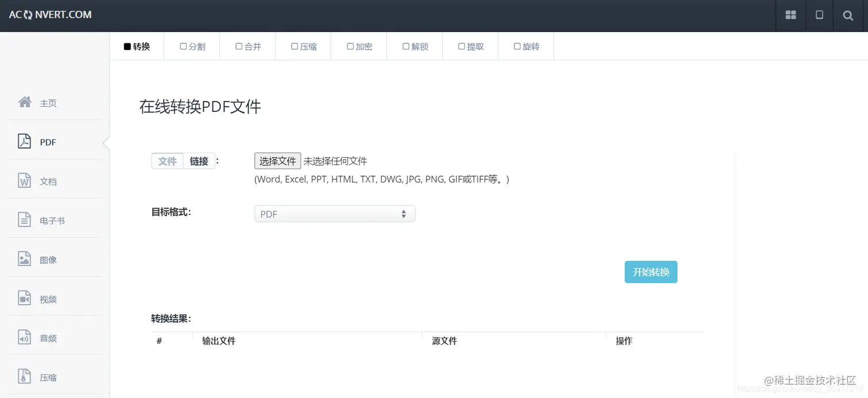Click the audio file icon in sidebar
Viewport: 868px width, 398px height.
24,337
